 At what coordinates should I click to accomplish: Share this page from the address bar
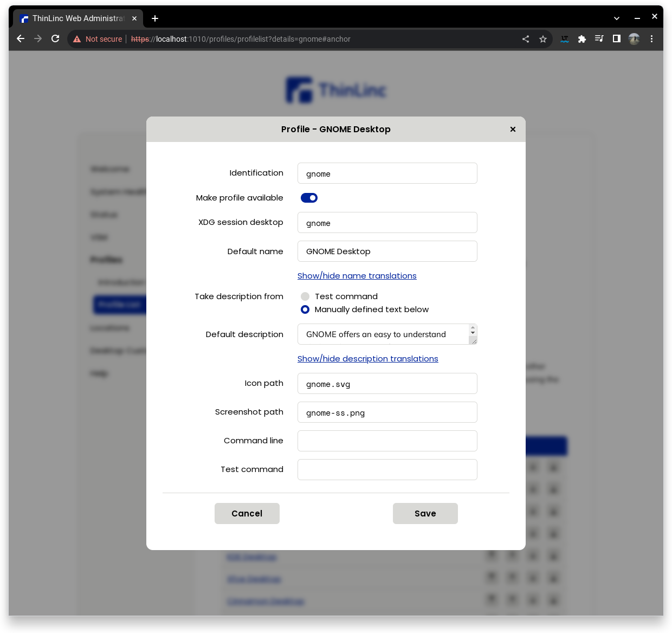pyautogui.click(x=526, y=39)
